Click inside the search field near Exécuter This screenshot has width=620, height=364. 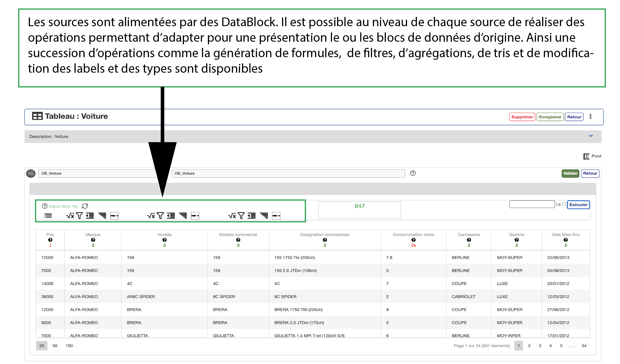tap(531, 204)
